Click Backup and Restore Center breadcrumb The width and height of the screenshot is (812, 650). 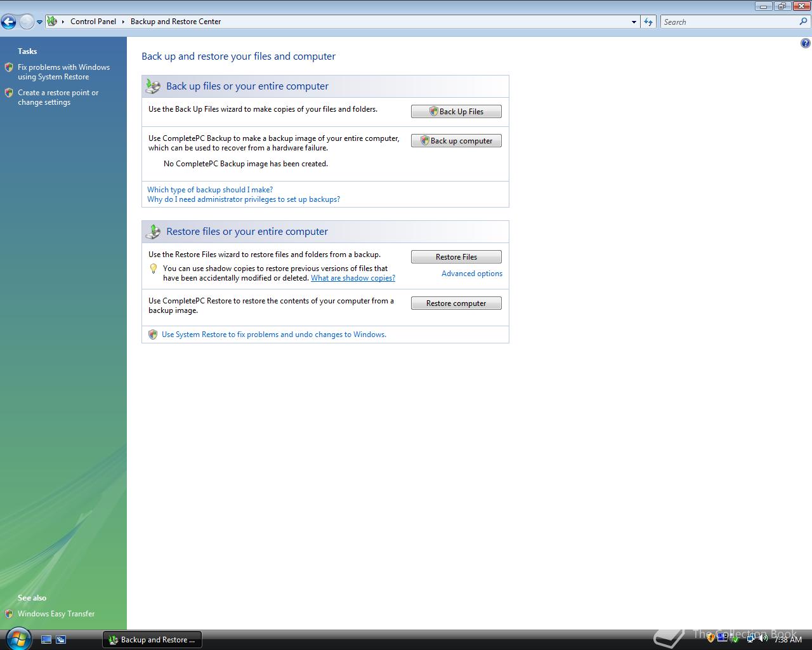coord(176,22)
